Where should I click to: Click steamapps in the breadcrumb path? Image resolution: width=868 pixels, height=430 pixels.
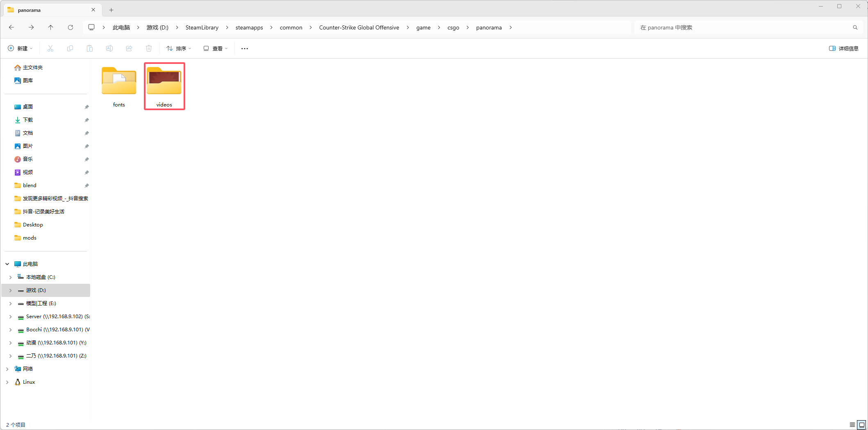(249, 27)
